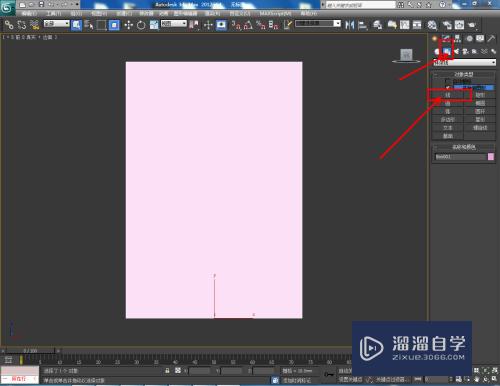Click the 多边形 (NGon) button
Screen dimensions: 500x386
[448, 119]
